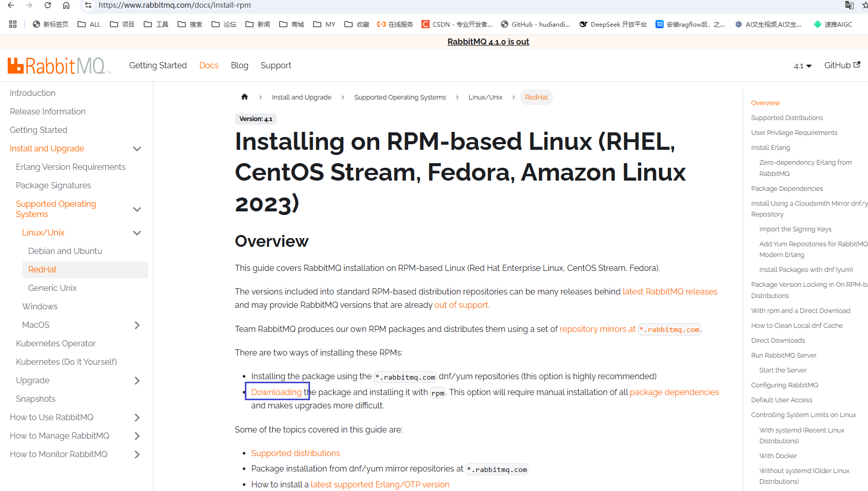Collapse the Linux/Unix sidebar section
Screen dimensions: 868x491
137,233
